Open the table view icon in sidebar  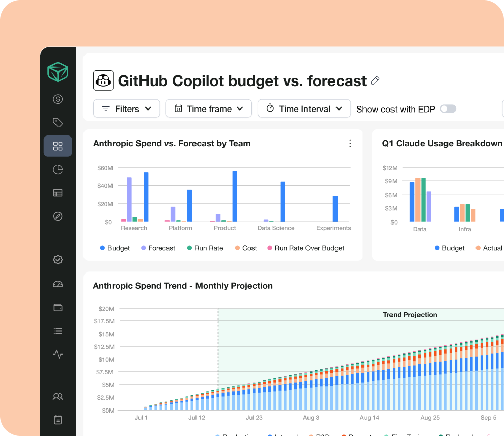tap(58, 193)
